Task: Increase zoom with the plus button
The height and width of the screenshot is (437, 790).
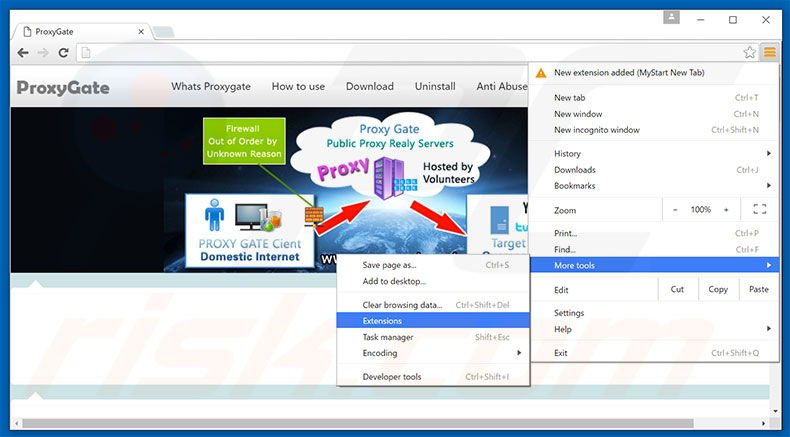Action: point(726,210)
